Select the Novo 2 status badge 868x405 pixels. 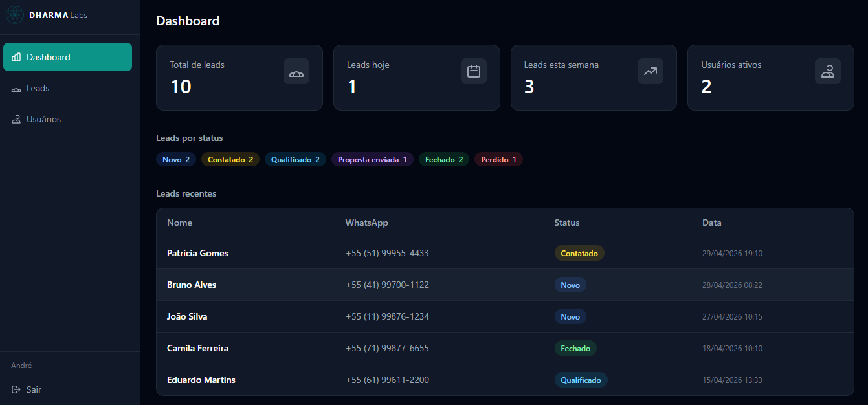click(176, 159)
